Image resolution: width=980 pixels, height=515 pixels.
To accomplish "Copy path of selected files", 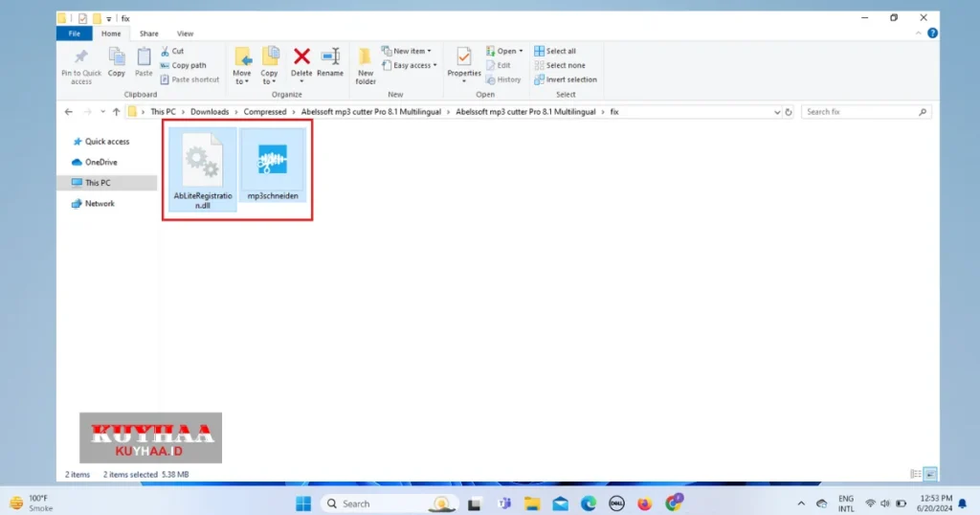I will tap(183, 65).
